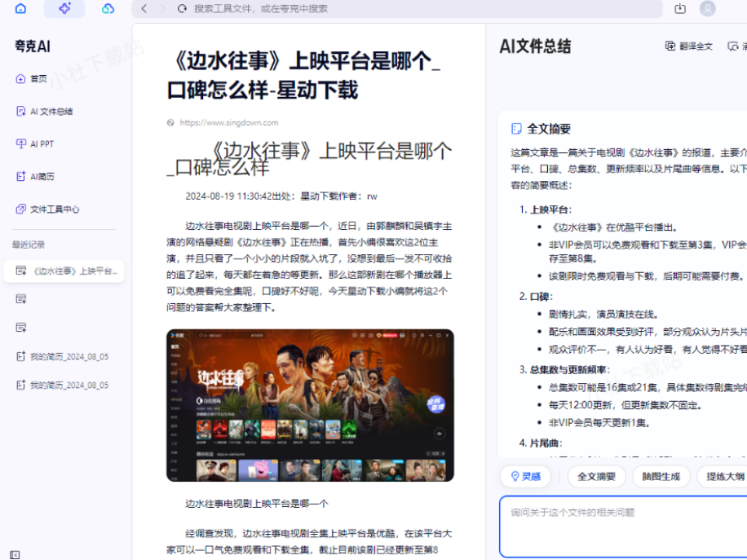Open AI PPT in the sidebar

click(x=35, y=143)
